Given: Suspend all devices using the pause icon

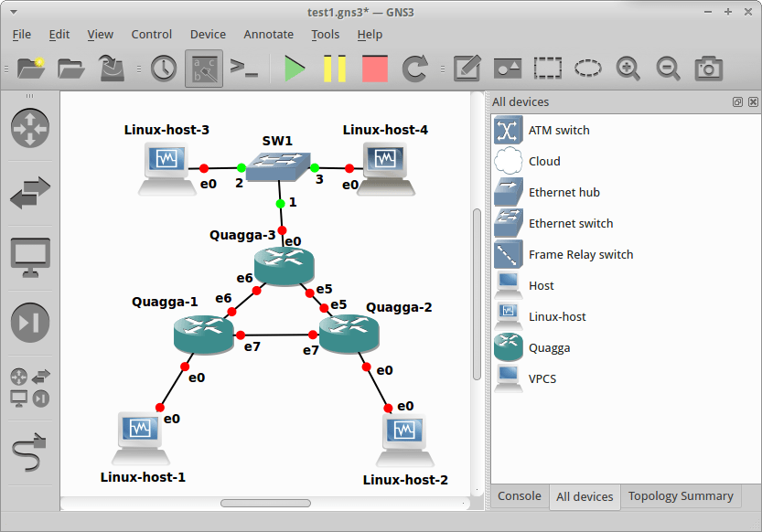Looking at the screenshot, I should 334,68.
